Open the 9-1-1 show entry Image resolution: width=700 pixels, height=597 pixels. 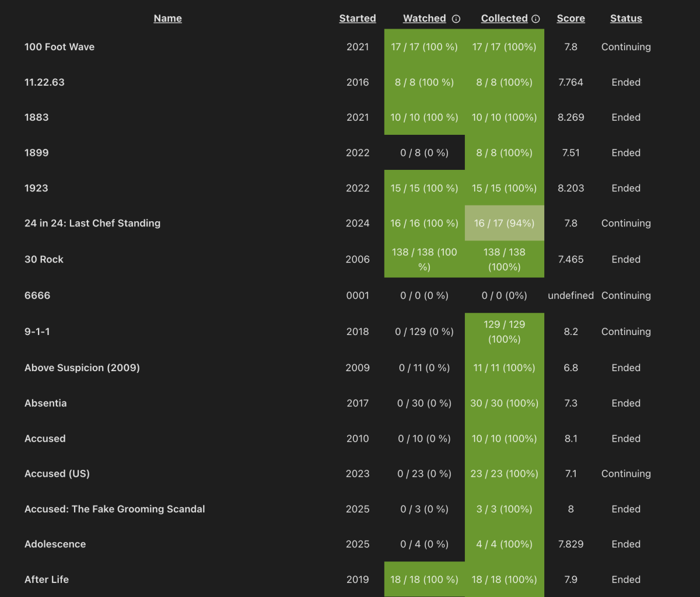click(x=37, y=331)
